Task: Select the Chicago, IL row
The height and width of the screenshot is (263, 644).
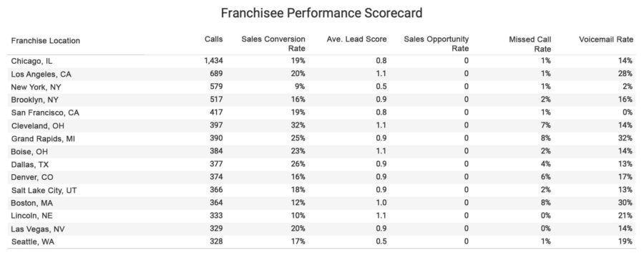Action: point(322,61)
